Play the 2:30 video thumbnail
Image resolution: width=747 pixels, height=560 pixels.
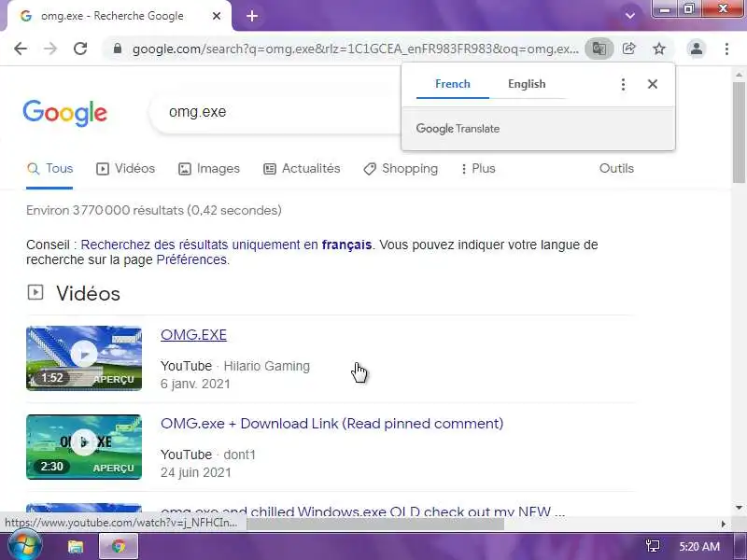(84, 447)
